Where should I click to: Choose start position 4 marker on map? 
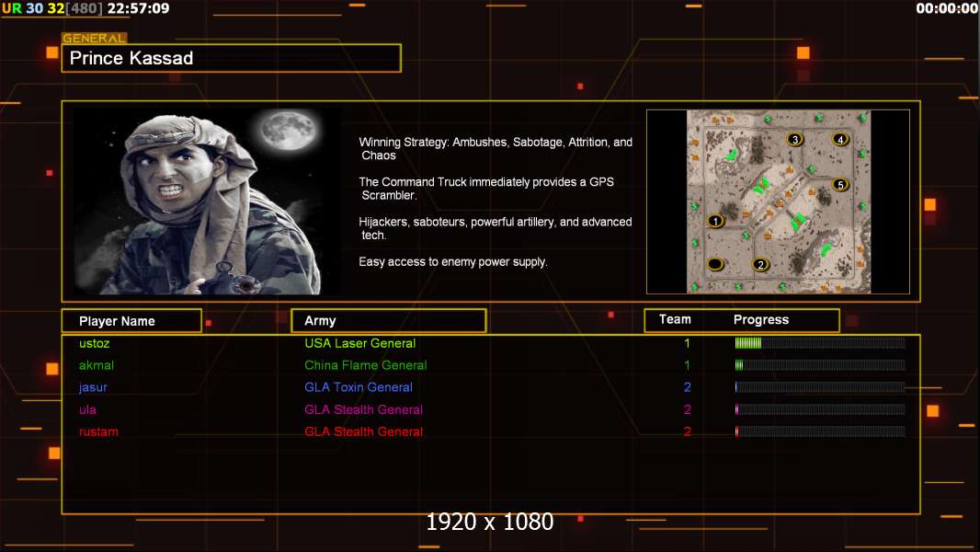click(839, 139)
